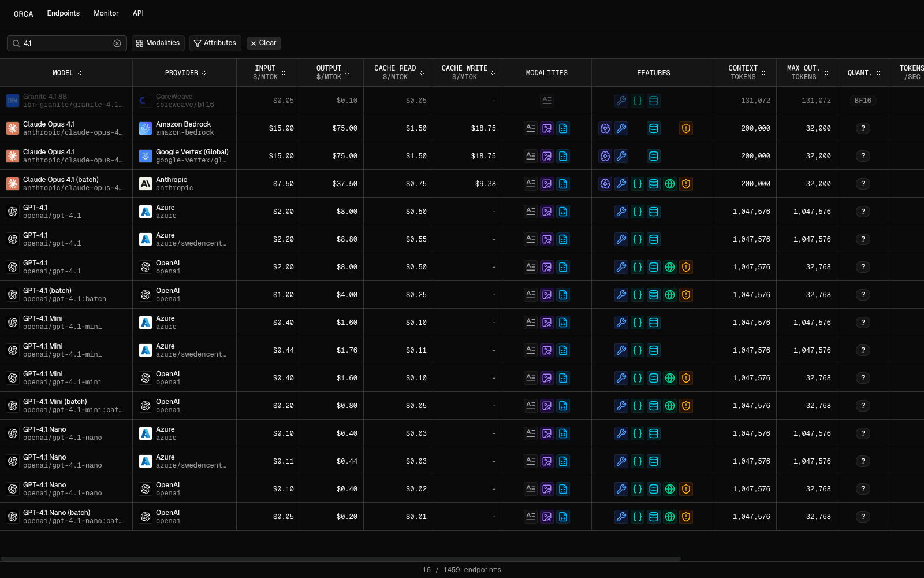This screenshot has width=924, height=578.
Task: Click globe icon in GPT-4.1 Mini (batch) row
Action: (x=670, y=406)
